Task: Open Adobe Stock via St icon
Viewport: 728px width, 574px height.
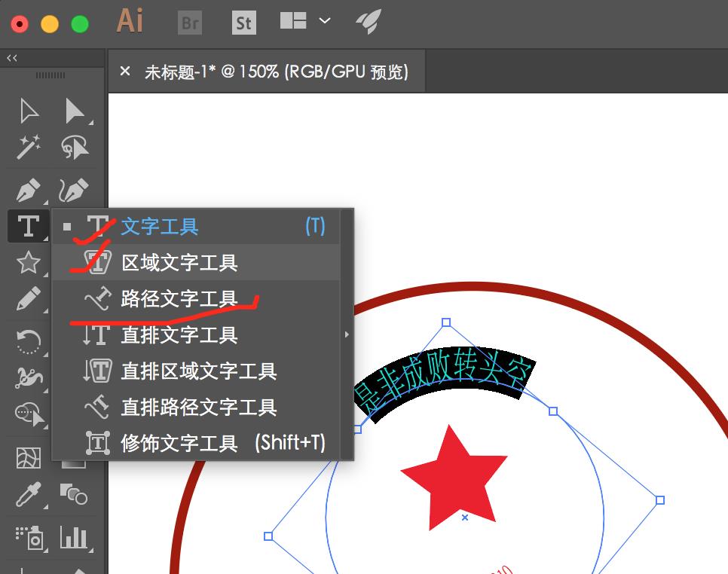Action: click(243, 23)
